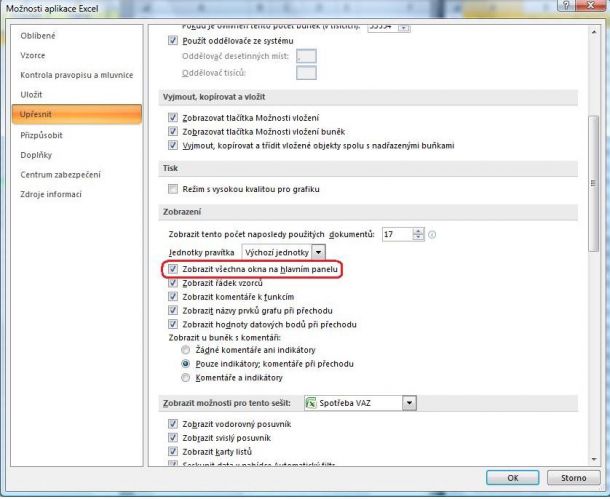Select Kontrola pravopisu a mluvnice category
Screen dimensions: 610x499
(77, 75)
